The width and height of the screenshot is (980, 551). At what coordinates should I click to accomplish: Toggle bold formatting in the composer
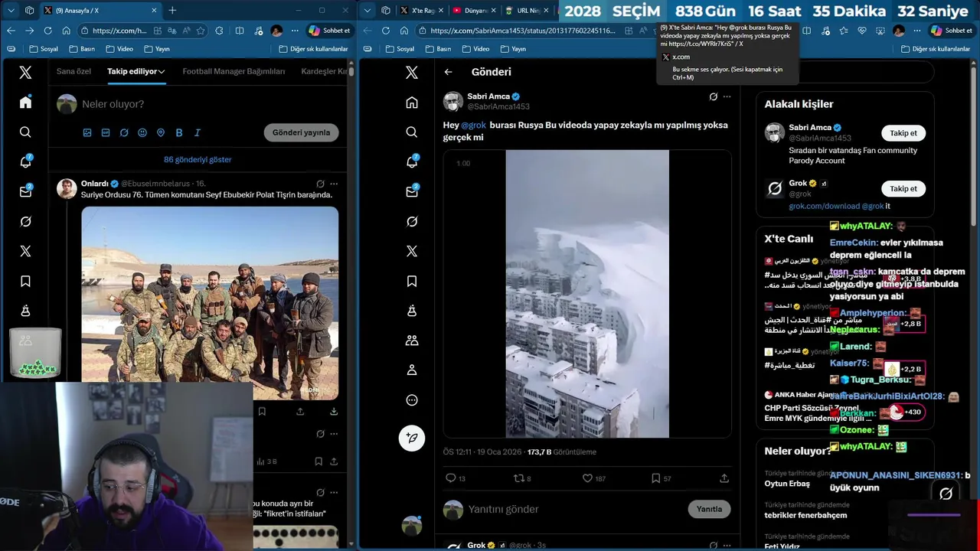[x=179, y=132]
